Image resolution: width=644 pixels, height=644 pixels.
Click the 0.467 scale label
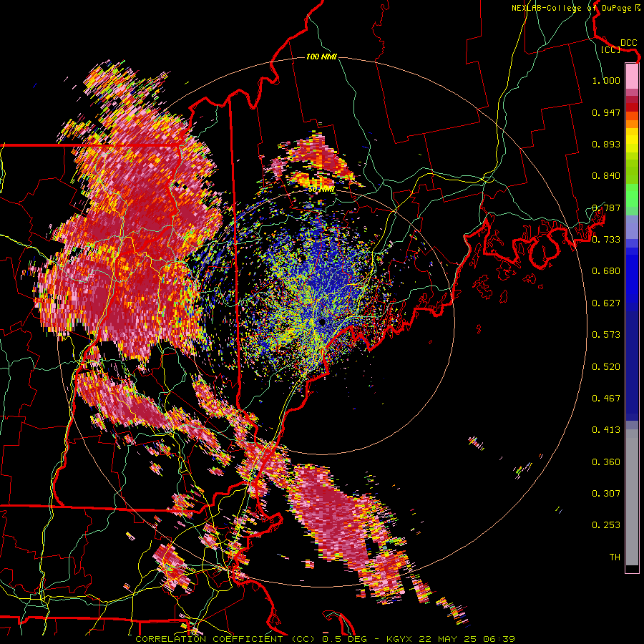click(x=606, y=399)
